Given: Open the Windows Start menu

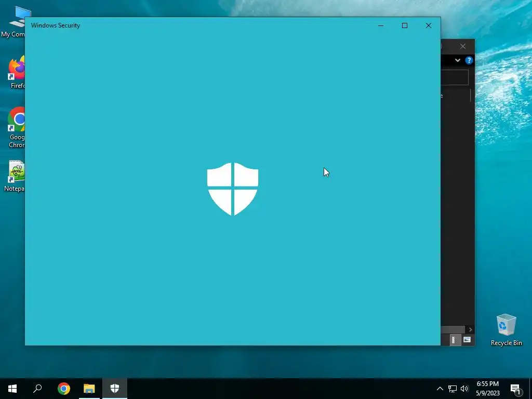Looking at the screenshot, I should coord(12,389).
